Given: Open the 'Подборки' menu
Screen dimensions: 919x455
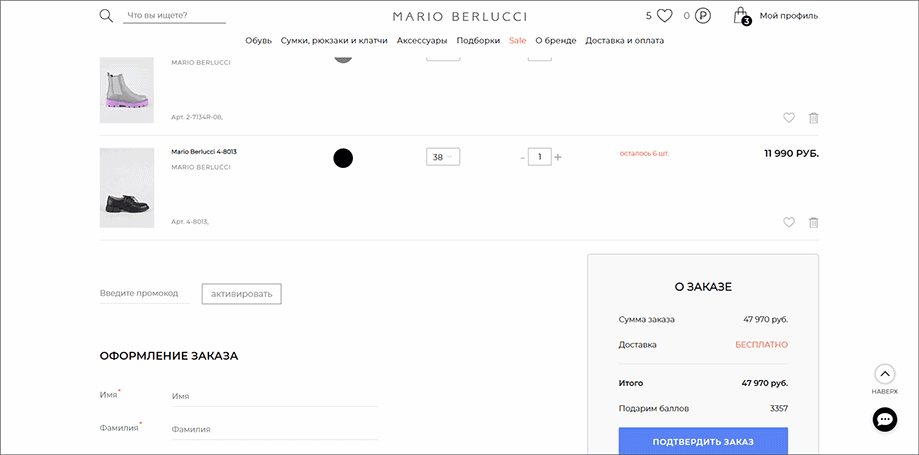Looking at the screenshot, I should point(478,40).
